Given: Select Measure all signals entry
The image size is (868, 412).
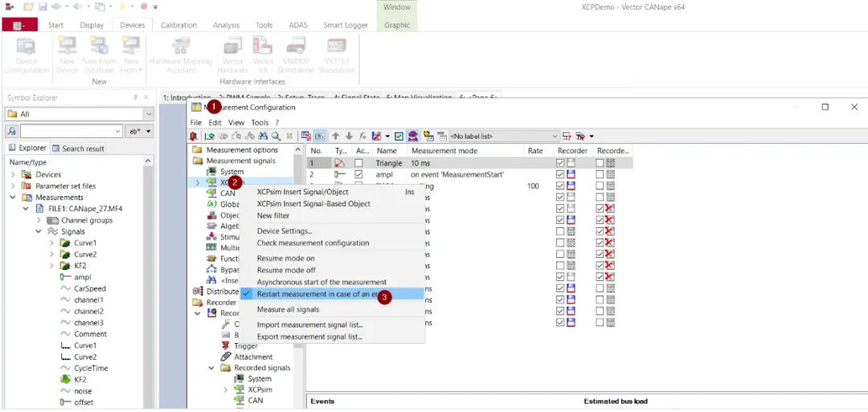Looking at the screenshot, I should (288, 309).
